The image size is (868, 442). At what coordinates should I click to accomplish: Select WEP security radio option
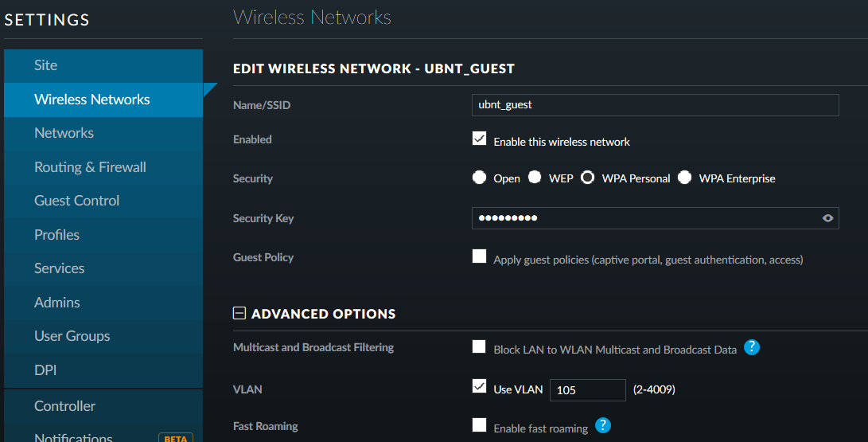click(535, 178)
